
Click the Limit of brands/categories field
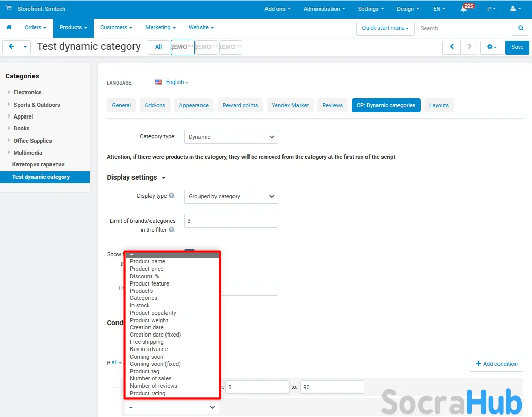(x=231, y=221)
